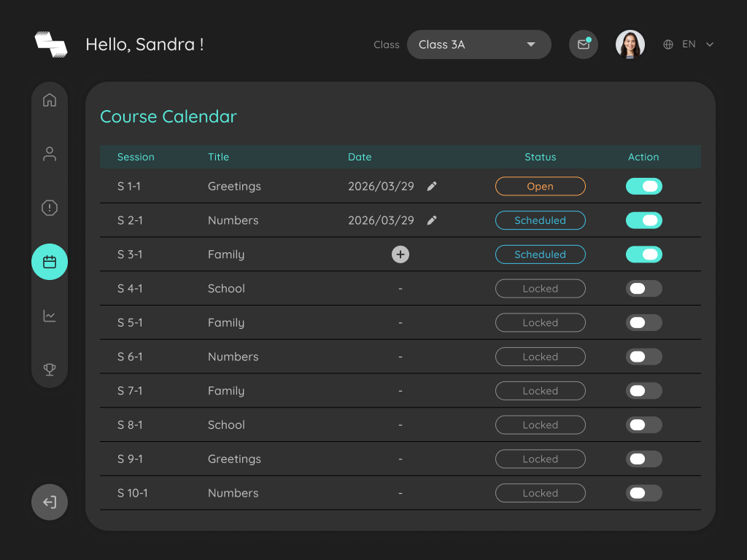This screenshot has width=747, height=560.
Task: Click Locked status for S 4-1
Action: pyautogui.click(x=541, y=289)
